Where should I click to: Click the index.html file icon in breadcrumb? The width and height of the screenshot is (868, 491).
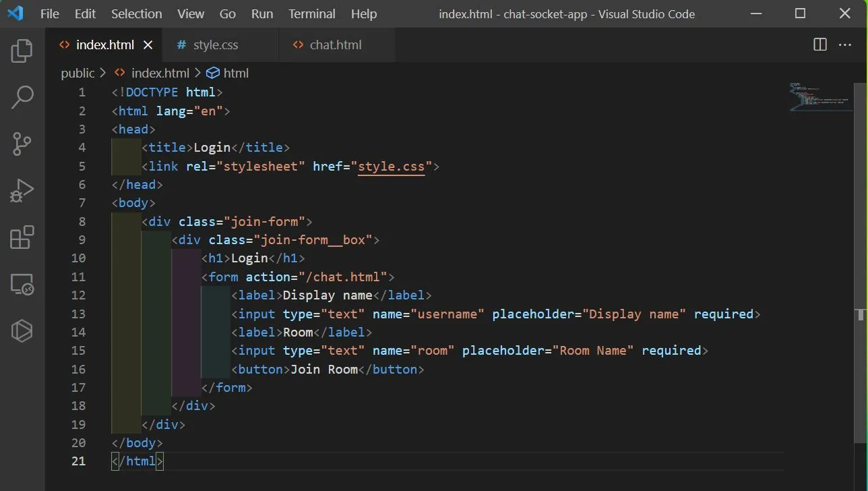coord(120,73)
